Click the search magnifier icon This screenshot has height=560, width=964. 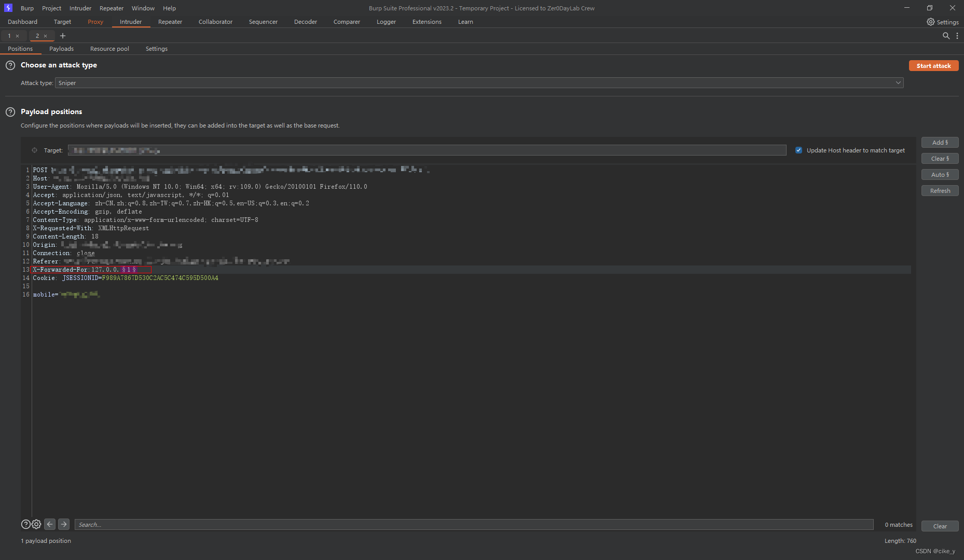(x=946, y=36)
